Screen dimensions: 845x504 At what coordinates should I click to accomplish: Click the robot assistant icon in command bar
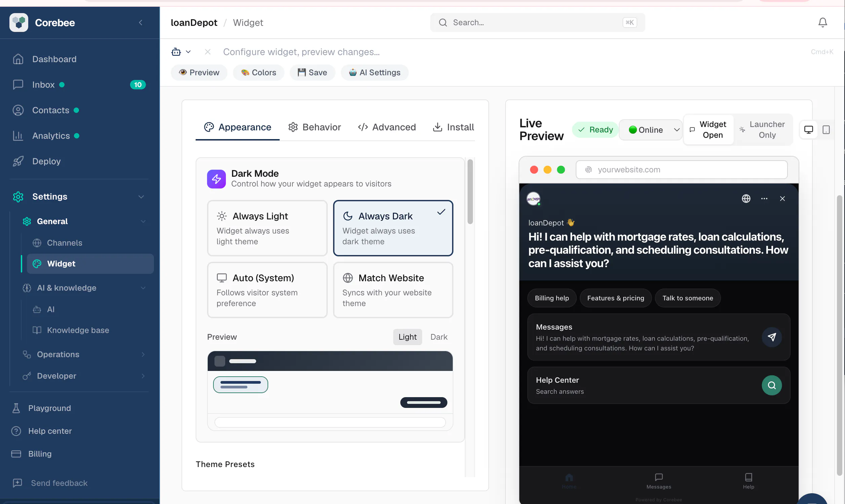(176, 52)
